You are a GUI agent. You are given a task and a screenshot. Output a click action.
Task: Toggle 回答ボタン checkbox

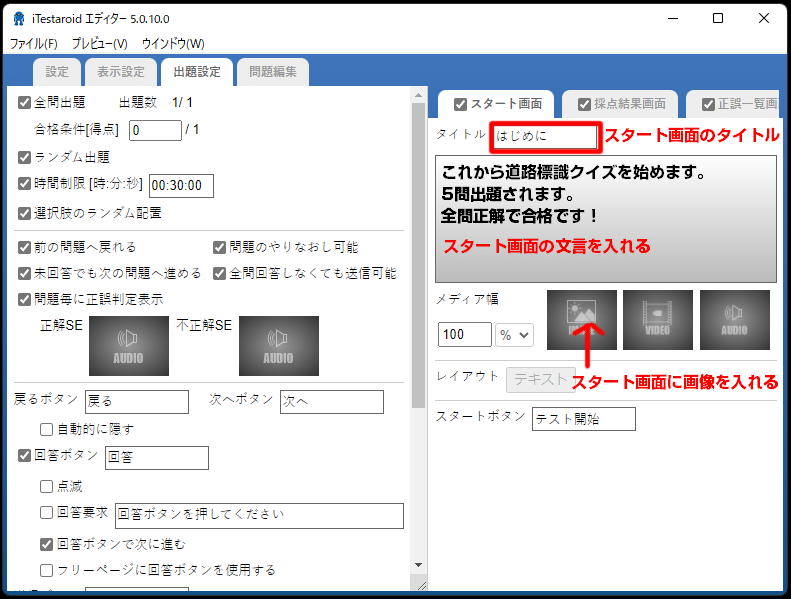pos(24,455)
